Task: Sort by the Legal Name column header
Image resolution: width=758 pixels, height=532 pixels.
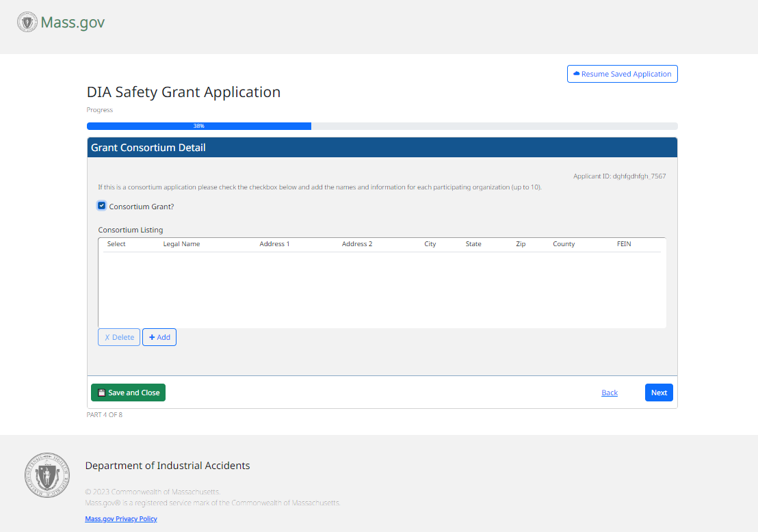Action: [x=181, y=244]
